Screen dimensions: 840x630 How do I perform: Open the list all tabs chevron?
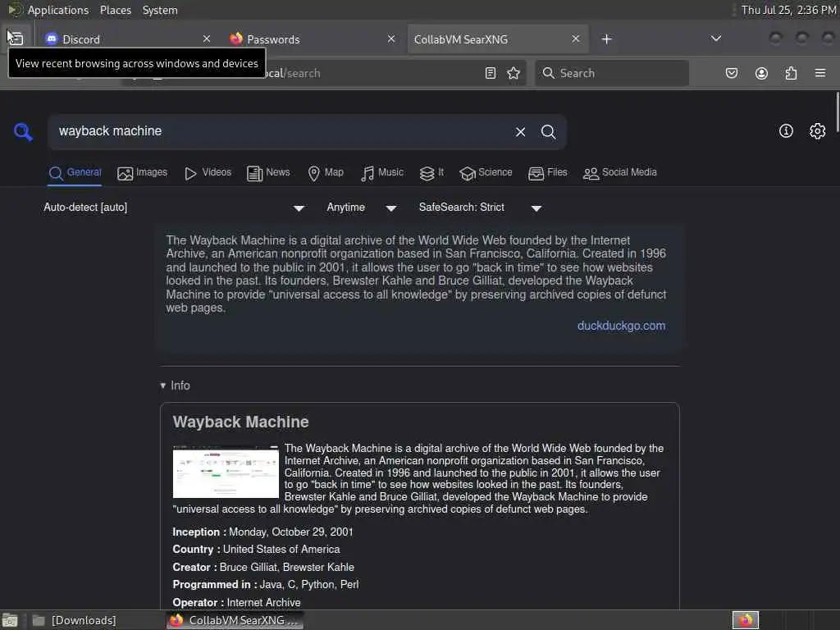pos(715,39)
